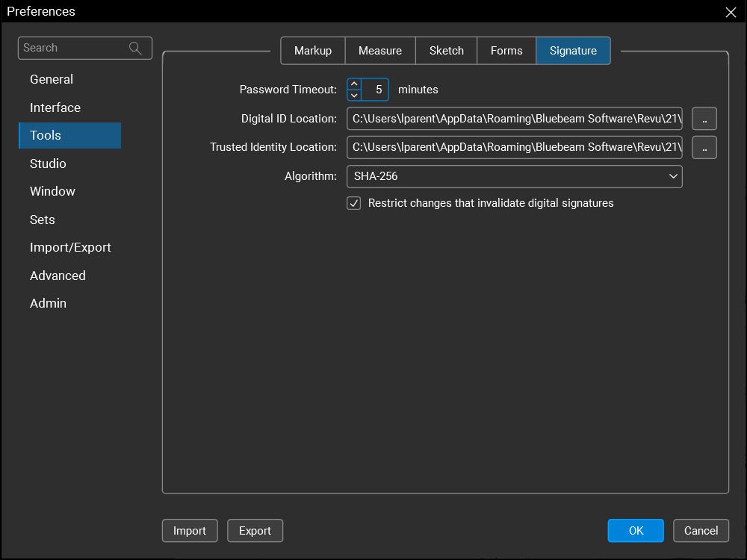This screenshot has height=560, width=747.
Task: Click the Export button
Action: (255, 531)
